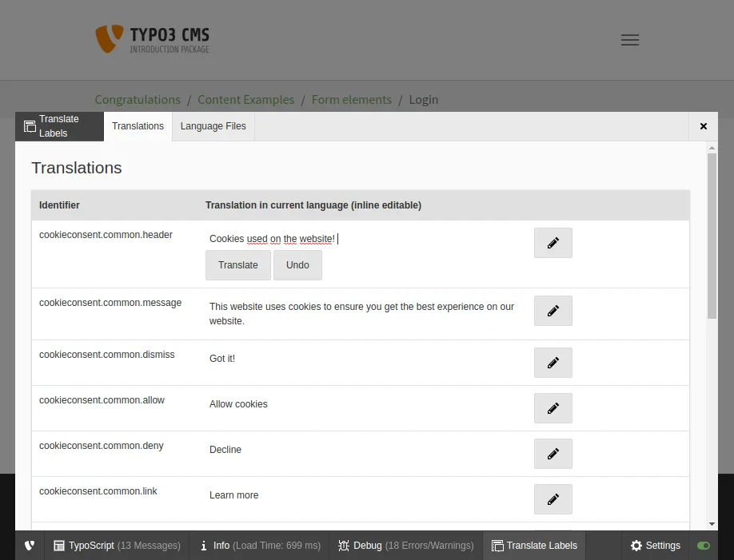The image size is (734, 560).
Task: Open Settings in the admin bar
Action: (x=656, y=546)
